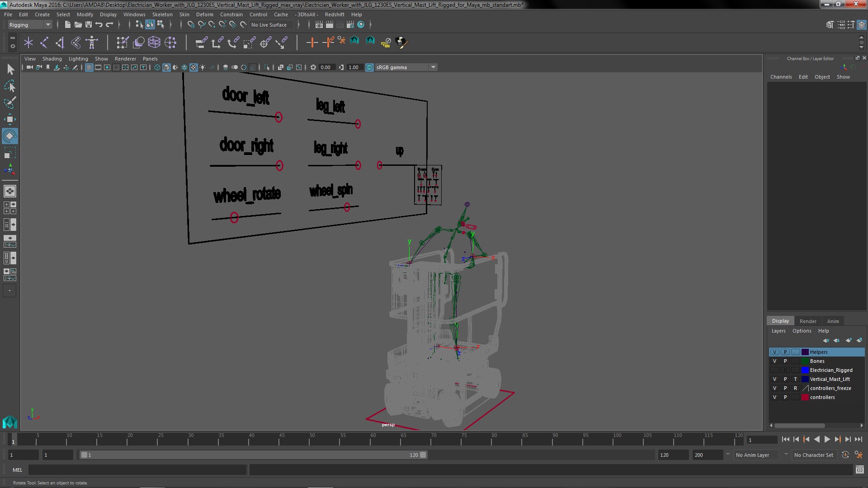Click the red controllers layer color swatch

(x=805, y=397)
